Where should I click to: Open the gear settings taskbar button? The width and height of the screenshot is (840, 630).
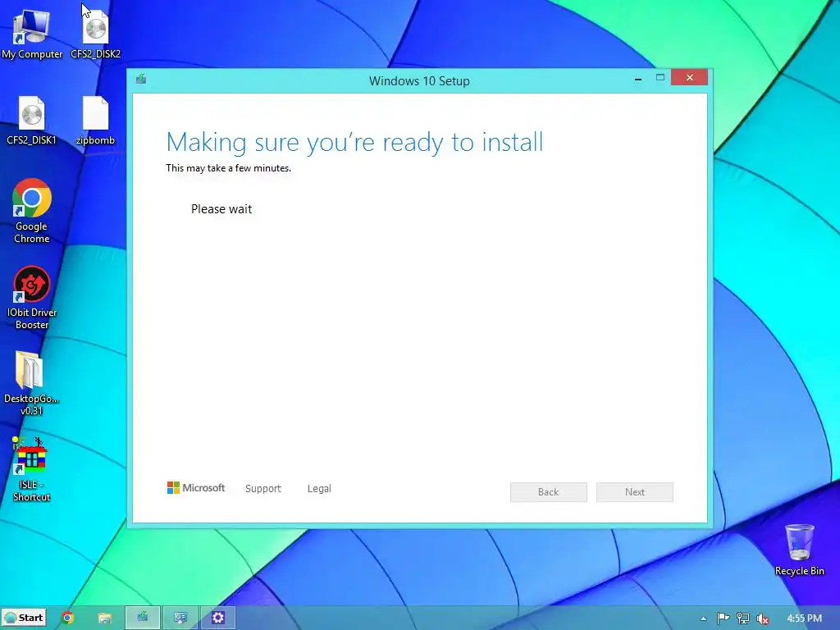click(x=218, y=618)
